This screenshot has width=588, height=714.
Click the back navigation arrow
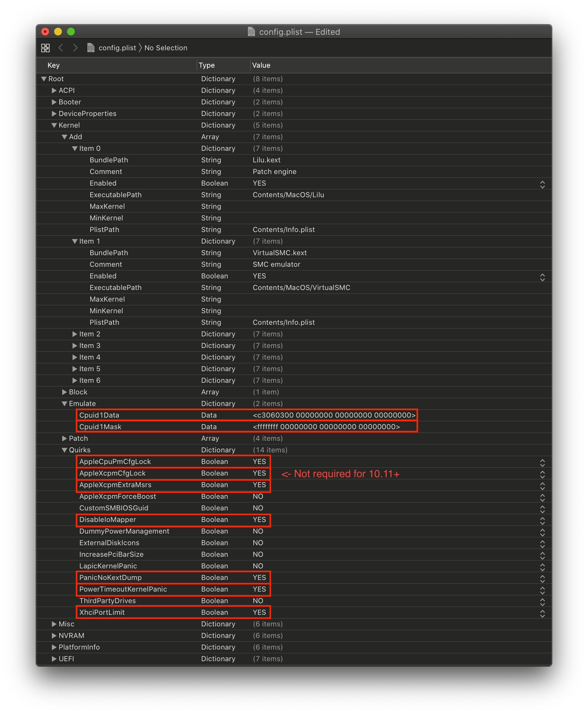point(61,48)
